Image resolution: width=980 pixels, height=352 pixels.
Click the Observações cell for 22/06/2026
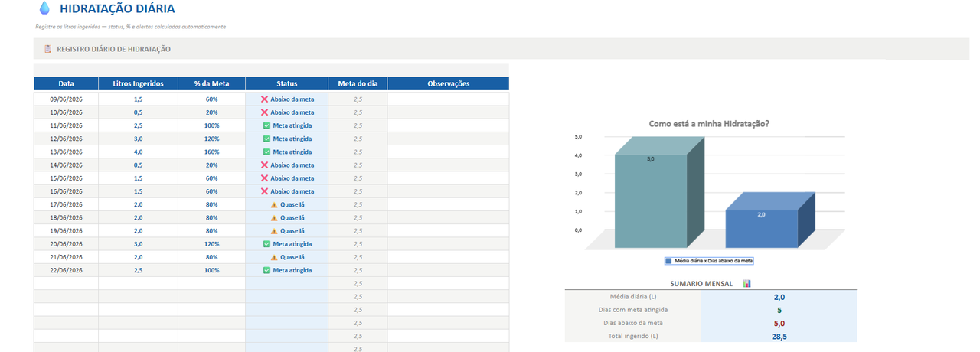(x=448, y=270)
